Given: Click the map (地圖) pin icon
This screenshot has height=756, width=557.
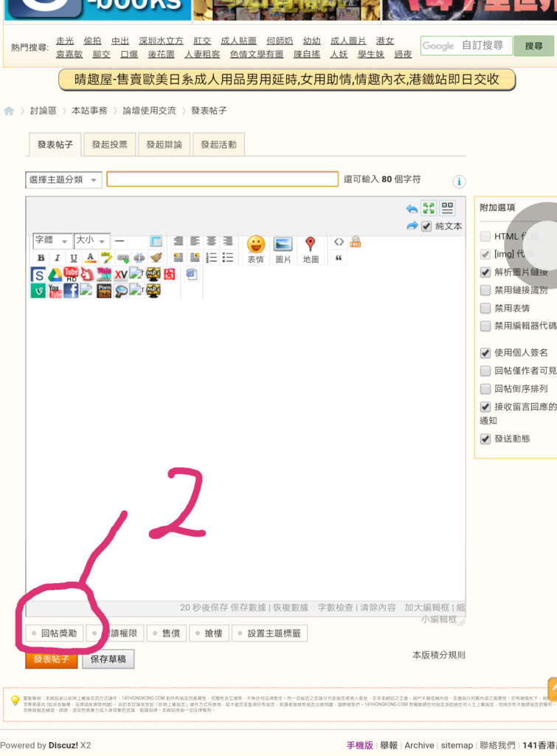Looking at the screenshot, I should (x=311, y=250).
